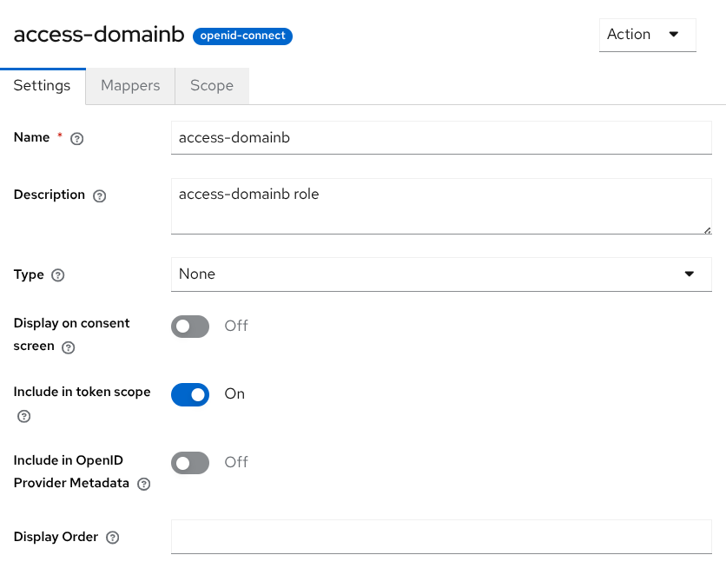Disable the Include in token scope switch
This screenshot has width=726, height=588.
[x=190, y=394]
